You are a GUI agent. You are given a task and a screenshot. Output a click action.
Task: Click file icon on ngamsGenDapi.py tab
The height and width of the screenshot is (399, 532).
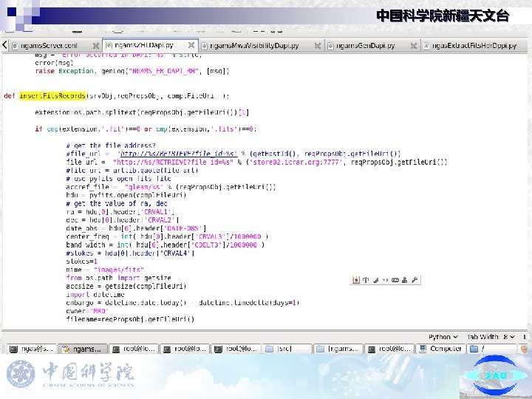pyautogui.click(x=330, y=46)
